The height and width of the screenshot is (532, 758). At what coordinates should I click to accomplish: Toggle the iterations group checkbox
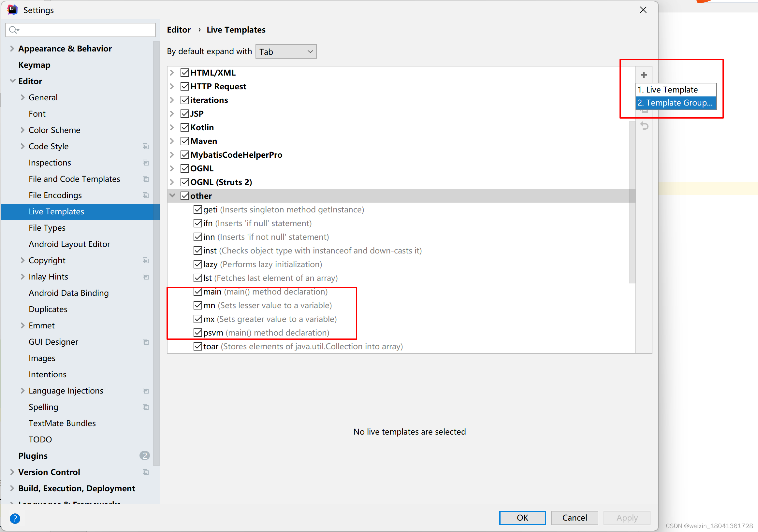(184, 100)
